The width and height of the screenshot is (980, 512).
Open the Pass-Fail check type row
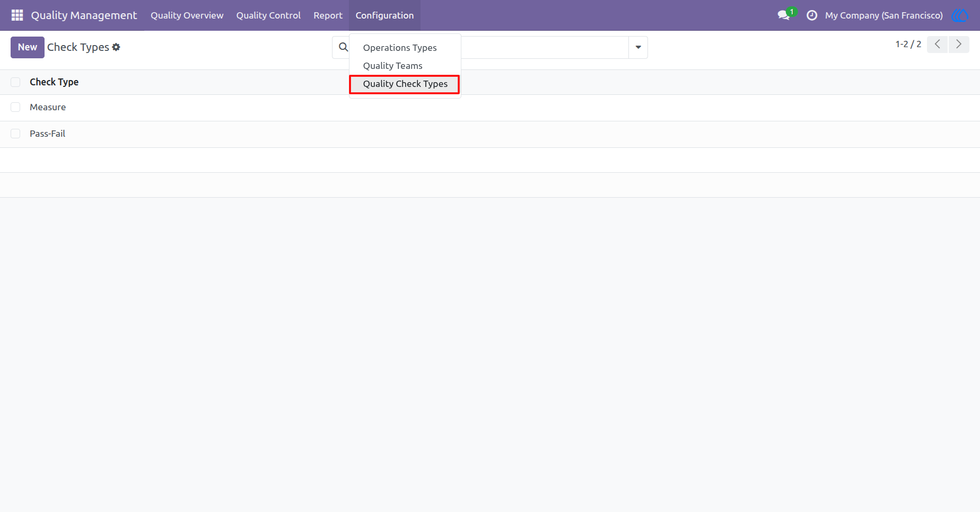pos(490,134)
